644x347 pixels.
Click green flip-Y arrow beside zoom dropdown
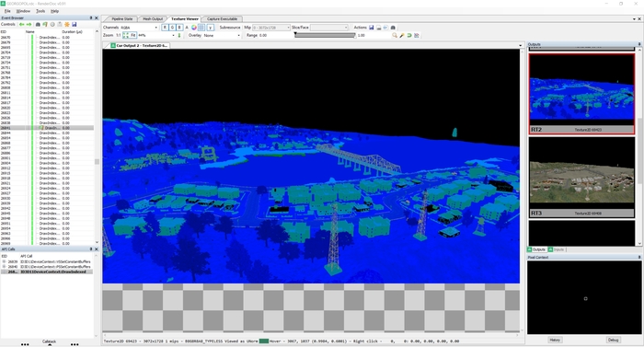coord(179,35)
